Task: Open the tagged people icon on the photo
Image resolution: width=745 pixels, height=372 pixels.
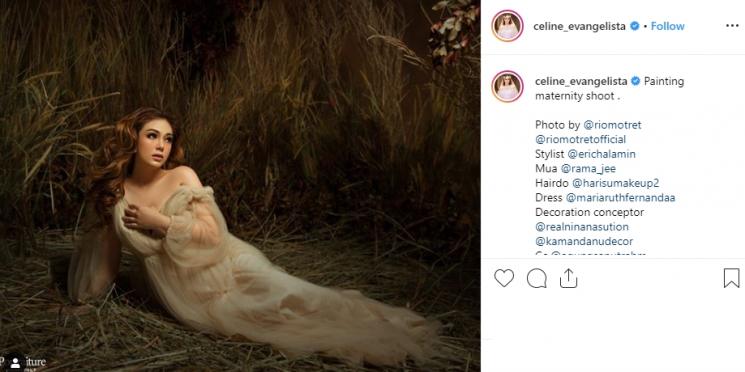Action: [x=15, y=363]
